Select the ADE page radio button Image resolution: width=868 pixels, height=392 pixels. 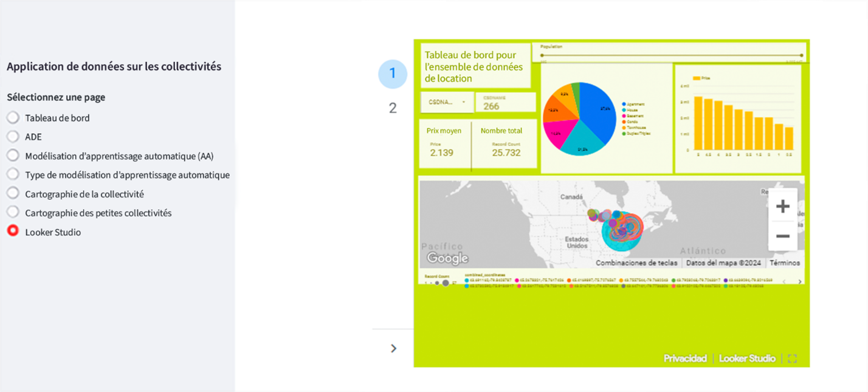point(13,137)
